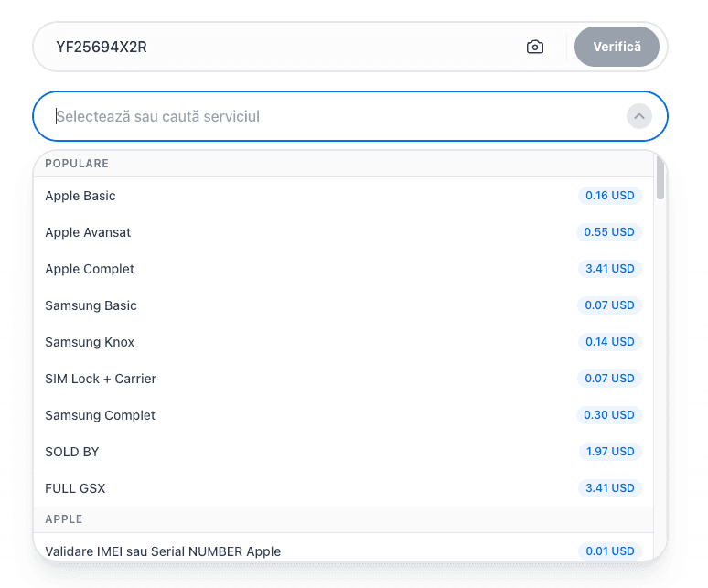Select Apple Complet service
This screenshot has width=708, height=588.
click(x=90, y=269)
